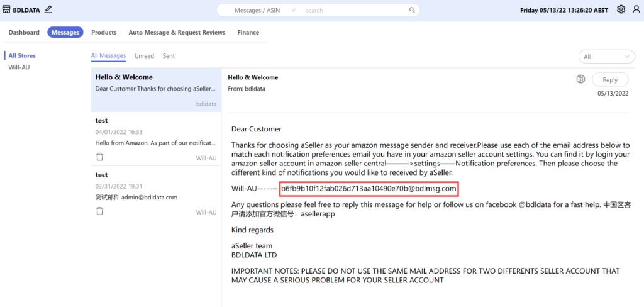Image resolution: width=644 pixels, height=307 pixels.
Task: Click the search magnifier icon
Action: point(412,10)
